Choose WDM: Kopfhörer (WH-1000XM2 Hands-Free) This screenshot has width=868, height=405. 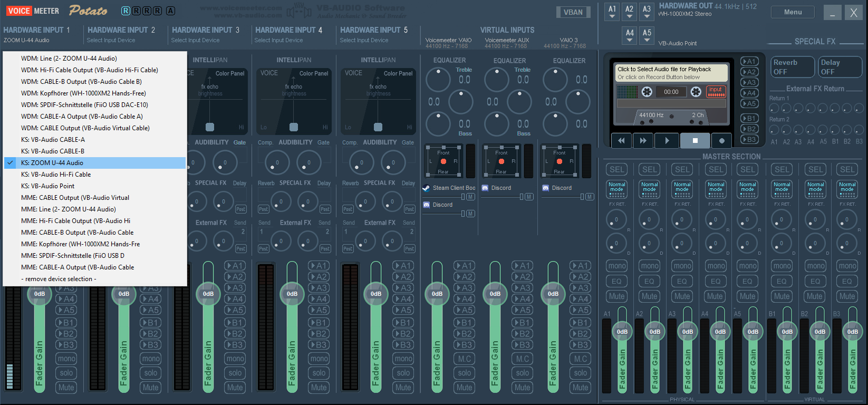click(x=95, y=93)
